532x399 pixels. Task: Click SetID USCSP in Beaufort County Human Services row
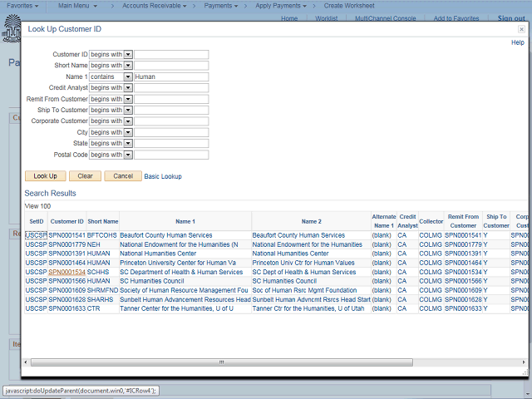36,235
